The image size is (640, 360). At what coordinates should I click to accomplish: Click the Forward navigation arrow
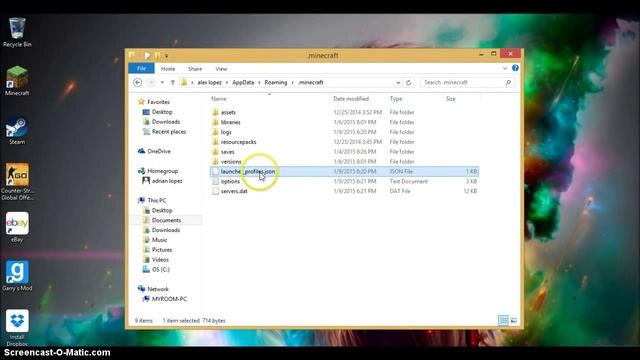coord(151,82)
